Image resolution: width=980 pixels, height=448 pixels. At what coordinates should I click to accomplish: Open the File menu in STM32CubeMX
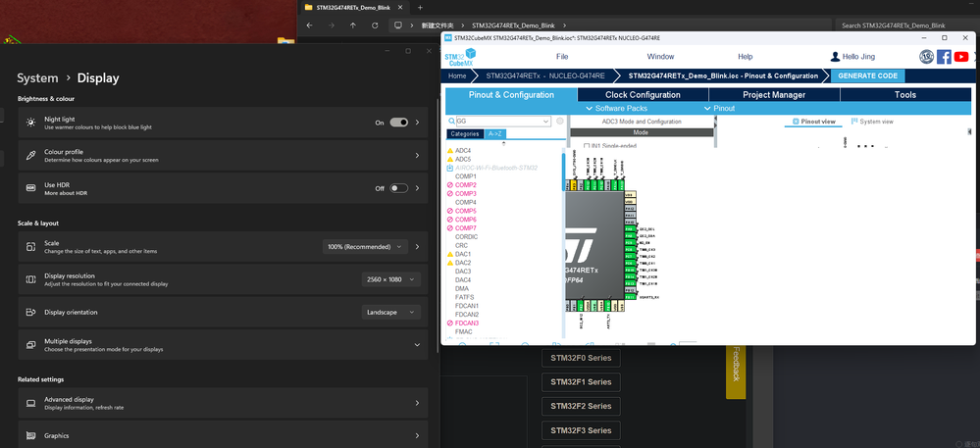pos(562,56)
